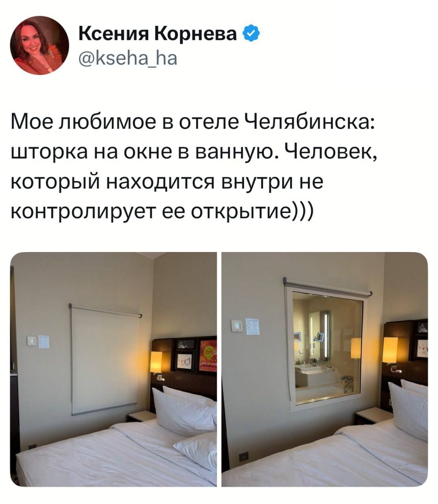The height and width of the screenshot is (504, 438).
Task: Click the red poster frame on headboard
Action: tap(208, 356)
